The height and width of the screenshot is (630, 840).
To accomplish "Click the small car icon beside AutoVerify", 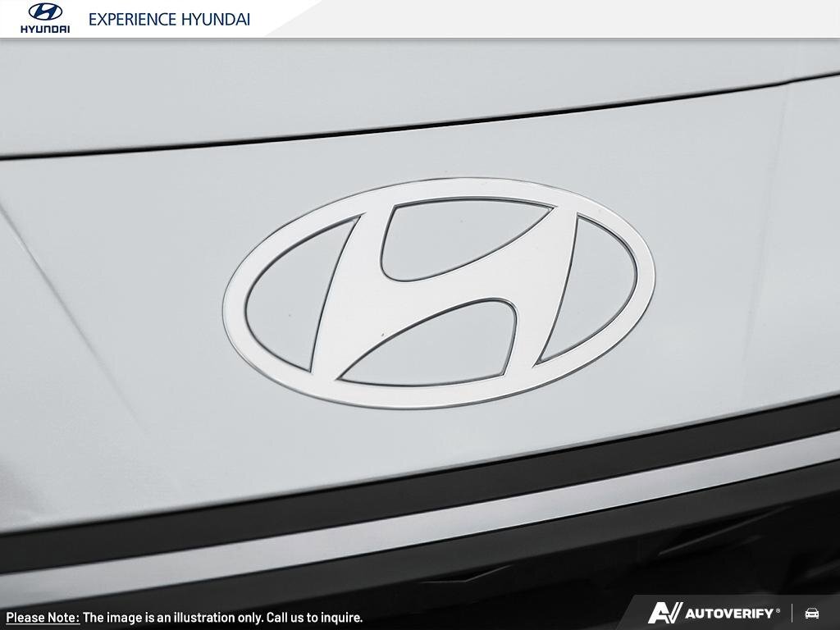I will click(812, 614).
